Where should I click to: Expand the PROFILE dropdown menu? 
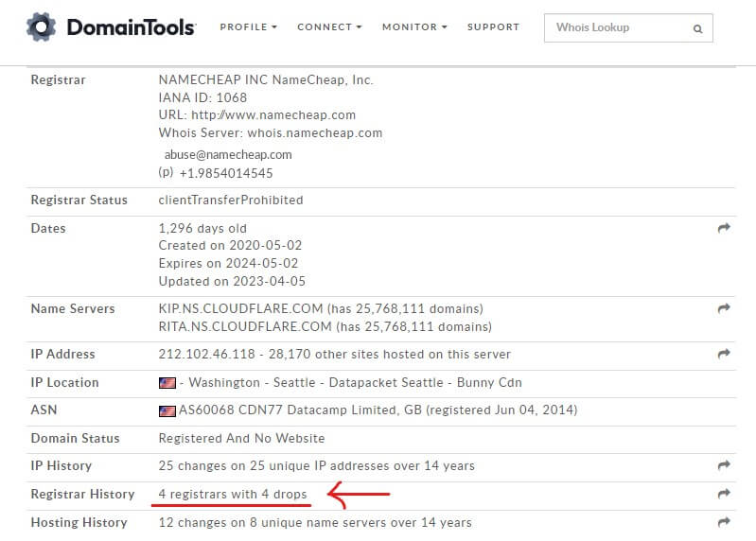pyautogui.click(x=248, y=27)
